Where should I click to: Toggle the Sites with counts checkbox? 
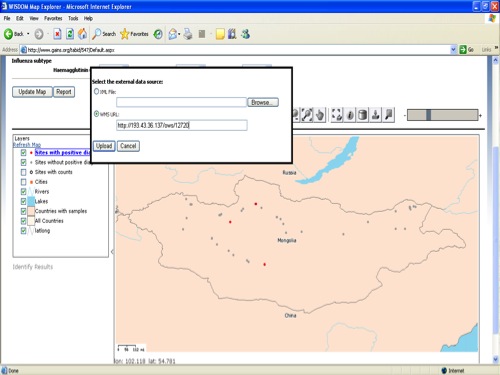click(23, 172)
